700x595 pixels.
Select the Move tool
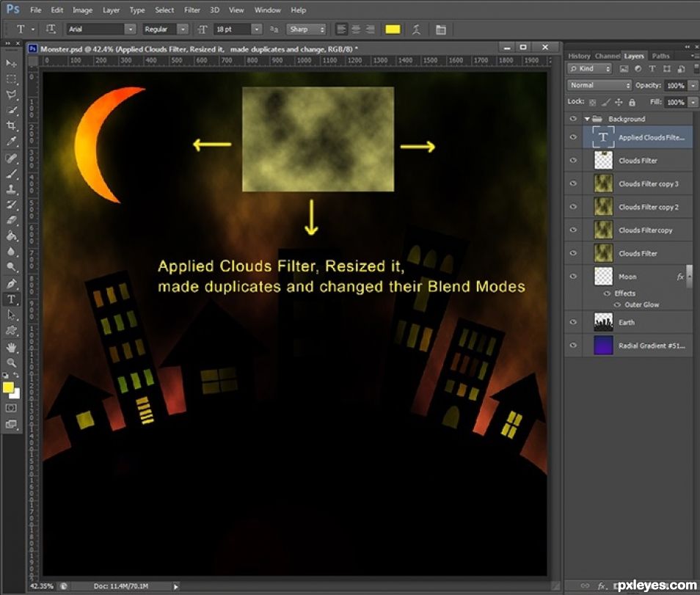(x=11, y=64)
